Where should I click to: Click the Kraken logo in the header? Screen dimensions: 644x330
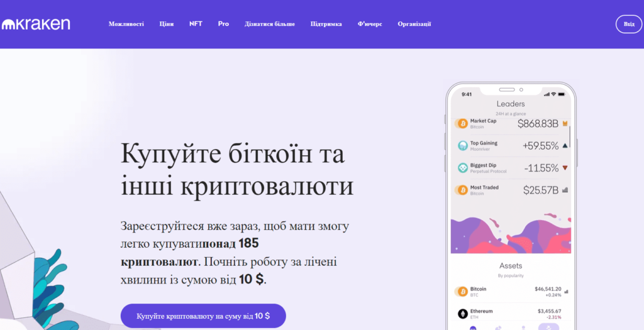pyautogui.click(x=36, y=25)
